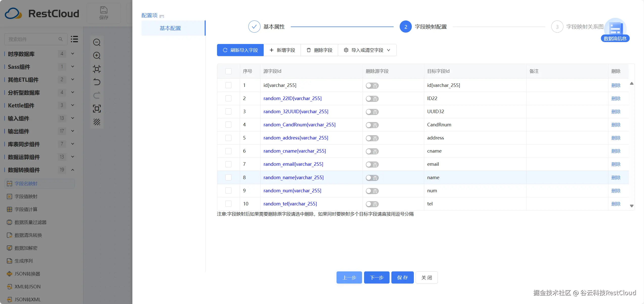This screenshot has width=644, height=304.
Task: Check the select-all header checkbox
Action: click(x=228, y=71)
